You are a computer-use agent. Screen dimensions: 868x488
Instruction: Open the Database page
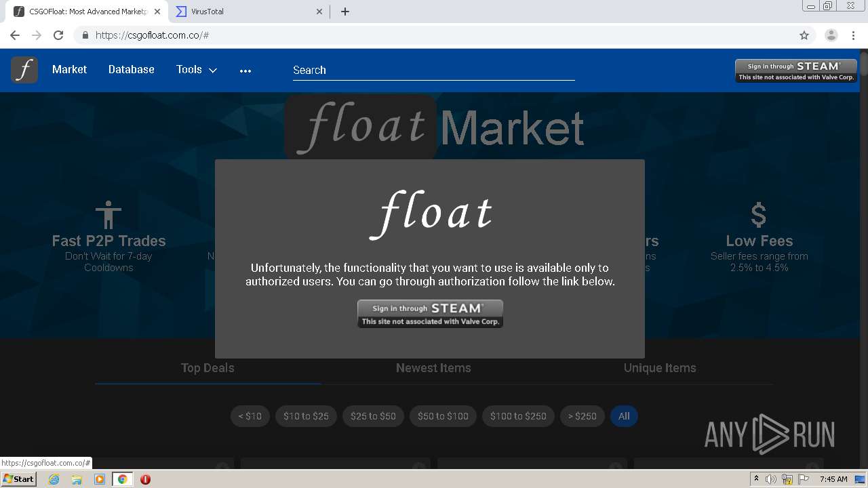click(x=131, y=70)
